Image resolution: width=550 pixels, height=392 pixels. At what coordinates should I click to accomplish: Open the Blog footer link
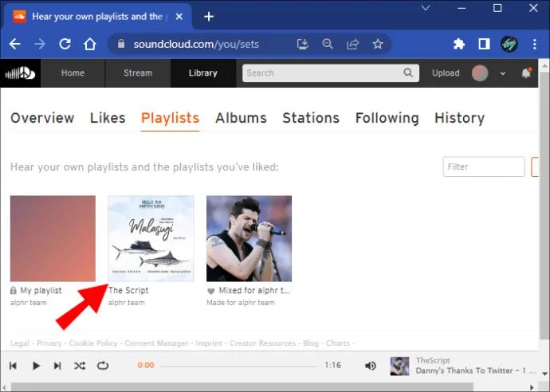click(x=311, y=343)
